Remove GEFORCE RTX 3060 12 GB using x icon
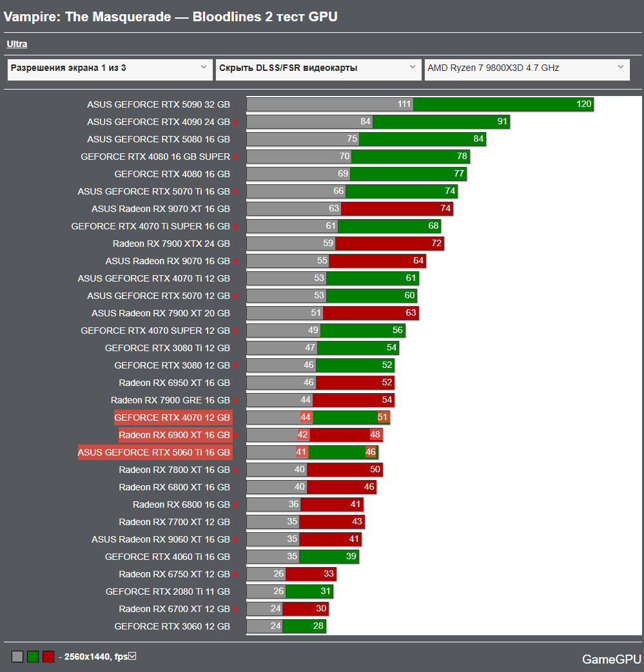The height and width of the screenshot is (672, 644). (236, 627)
